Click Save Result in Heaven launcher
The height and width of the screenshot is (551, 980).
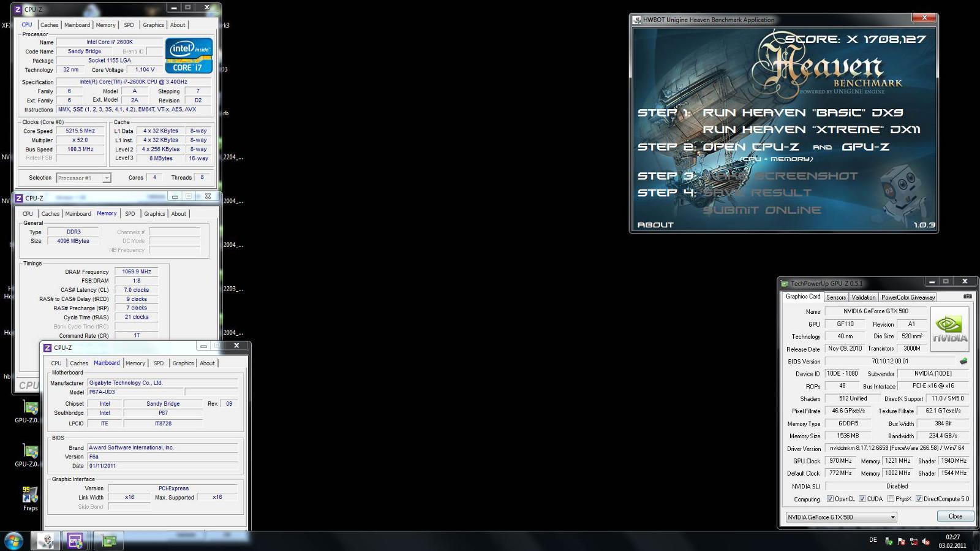click(x=757, y=193)
